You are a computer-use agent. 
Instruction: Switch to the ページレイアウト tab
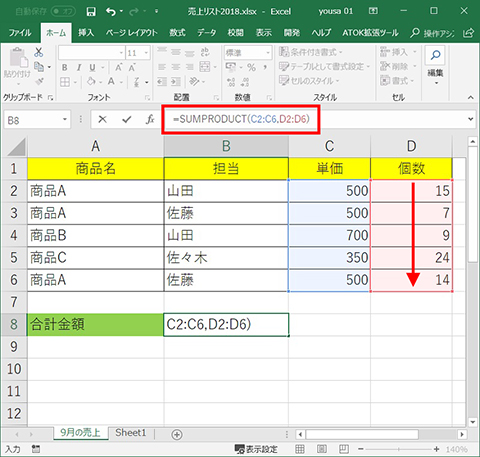tap(131, 33)
